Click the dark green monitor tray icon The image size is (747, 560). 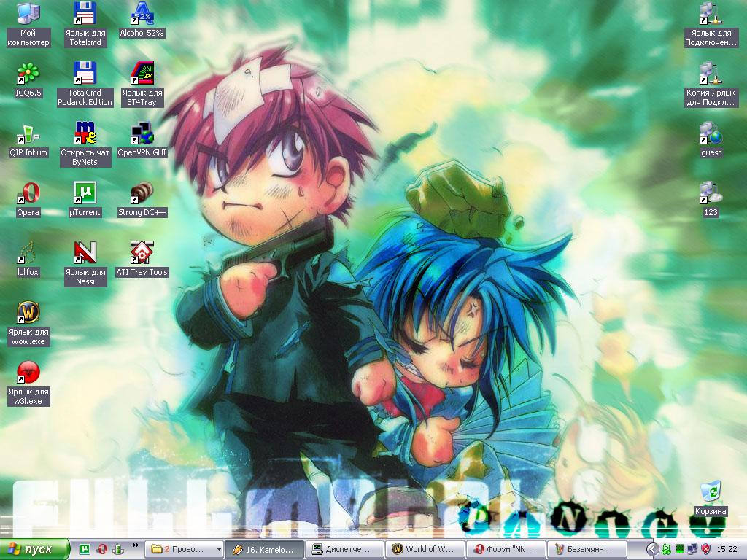(680, 550)
